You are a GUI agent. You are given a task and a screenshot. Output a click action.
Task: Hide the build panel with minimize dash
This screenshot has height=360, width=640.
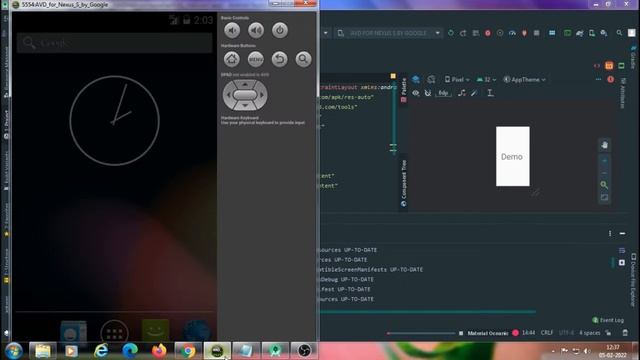622,233
